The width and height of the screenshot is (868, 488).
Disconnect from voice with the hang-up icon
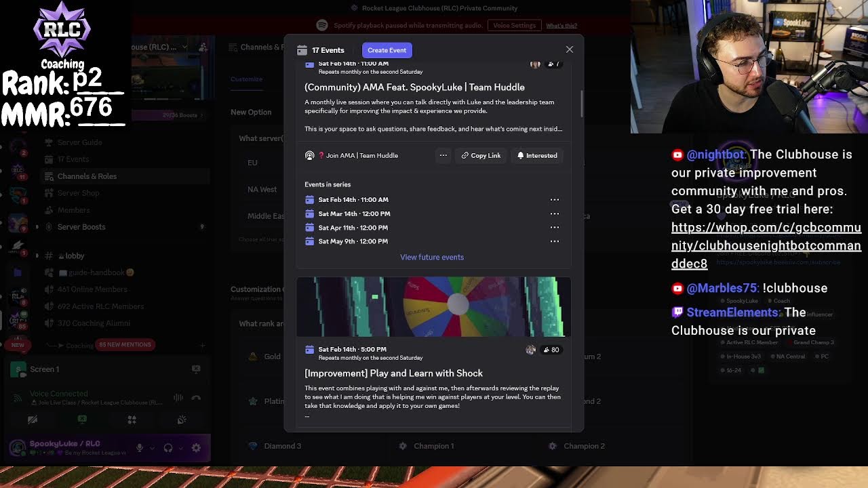point(196,398)
